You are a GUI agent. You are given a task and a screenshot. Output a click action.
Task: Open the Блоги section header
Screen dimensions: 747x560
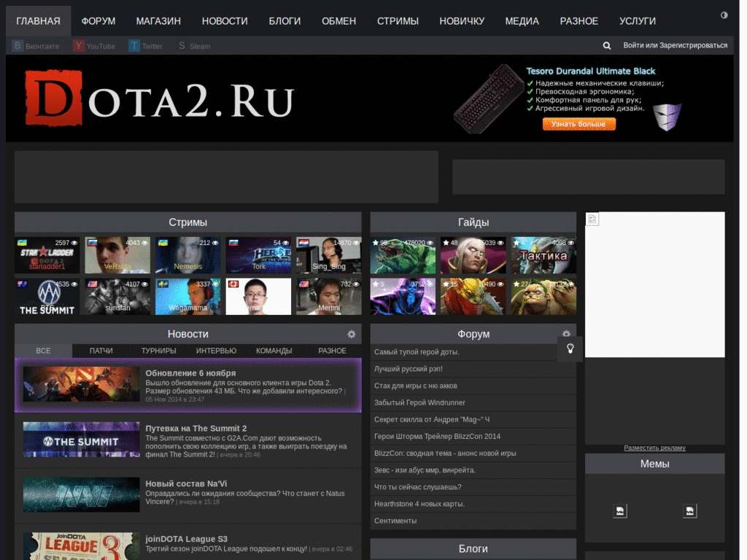click(473, 548)
